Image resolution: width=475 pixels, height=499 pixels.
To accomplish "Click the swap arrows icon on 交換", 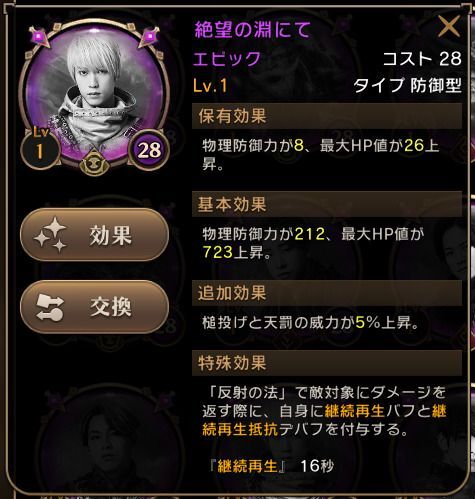I will (50, 307).
